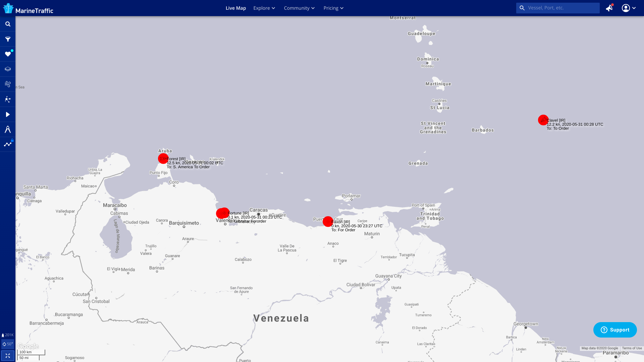Open the Community menu

click(299, 8)
